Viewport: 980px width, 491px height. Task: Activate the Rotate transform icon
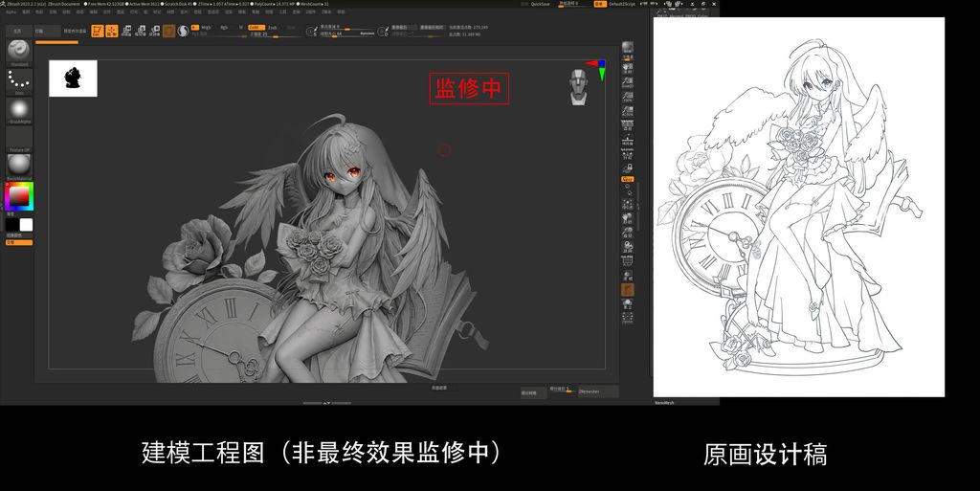(x=154, y=31)
